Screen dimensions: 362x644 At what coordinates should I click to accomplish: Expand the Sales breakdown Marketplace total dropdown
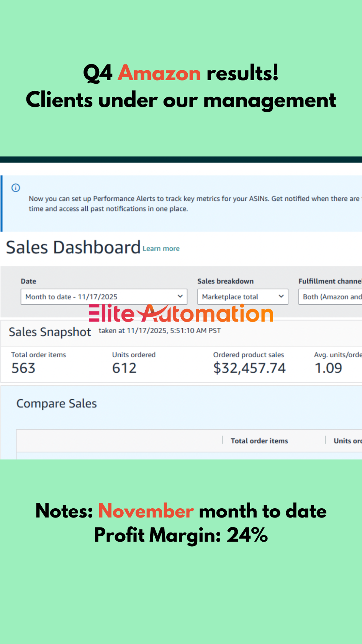point(242,297)
